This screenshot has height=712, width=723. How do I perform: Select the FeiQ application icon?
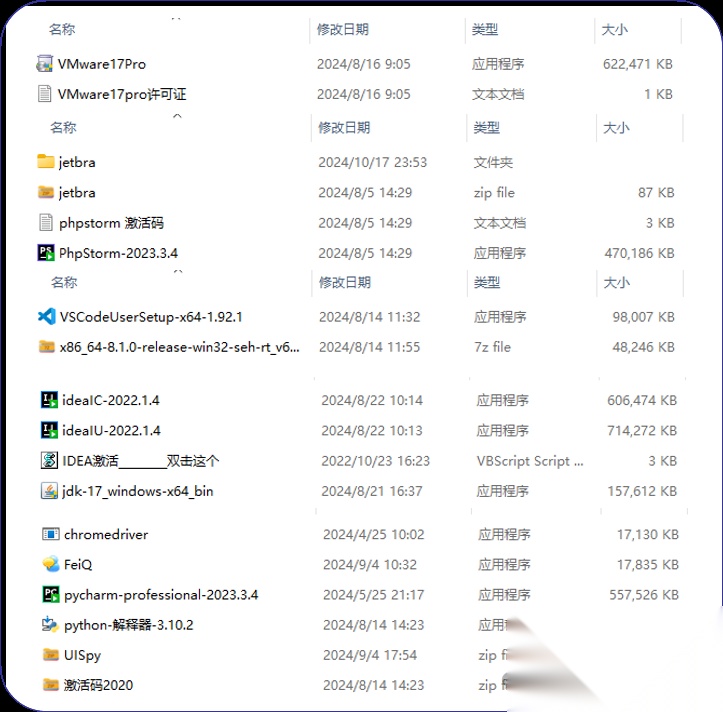pos(51,564)
